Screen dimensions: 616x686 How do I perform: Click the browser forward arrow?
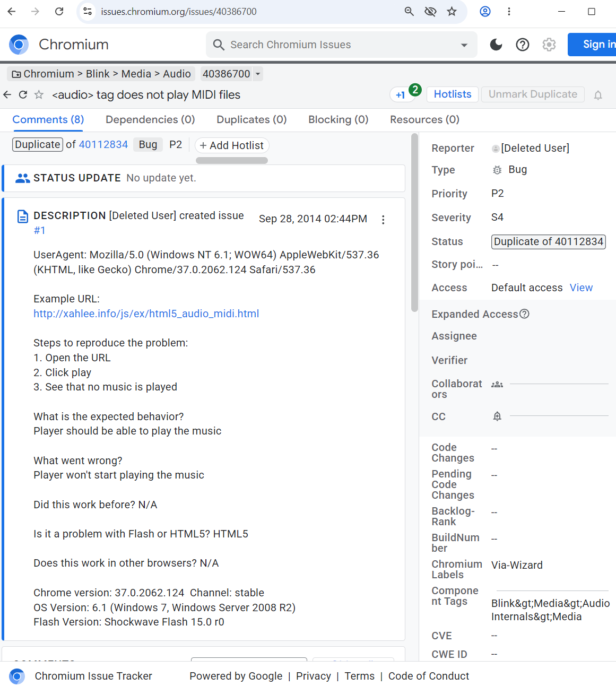35,11
